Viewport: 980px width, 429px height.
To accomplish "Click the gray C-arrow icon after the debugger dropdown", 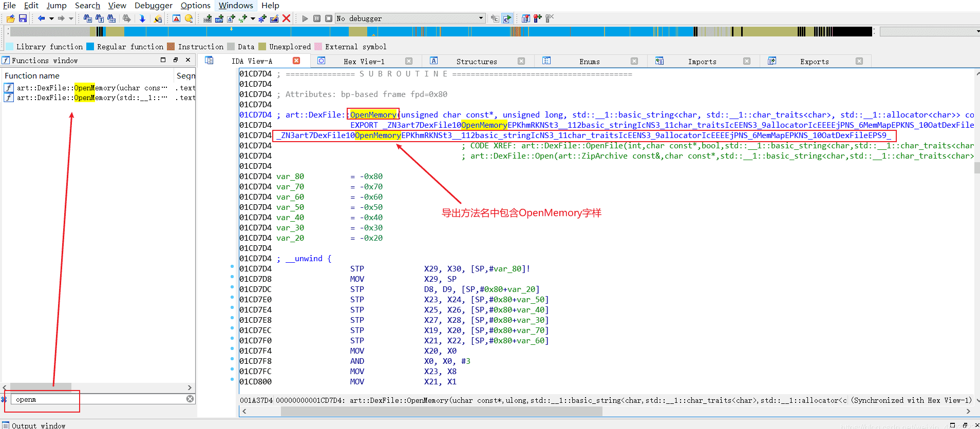I will coord(495,18).
